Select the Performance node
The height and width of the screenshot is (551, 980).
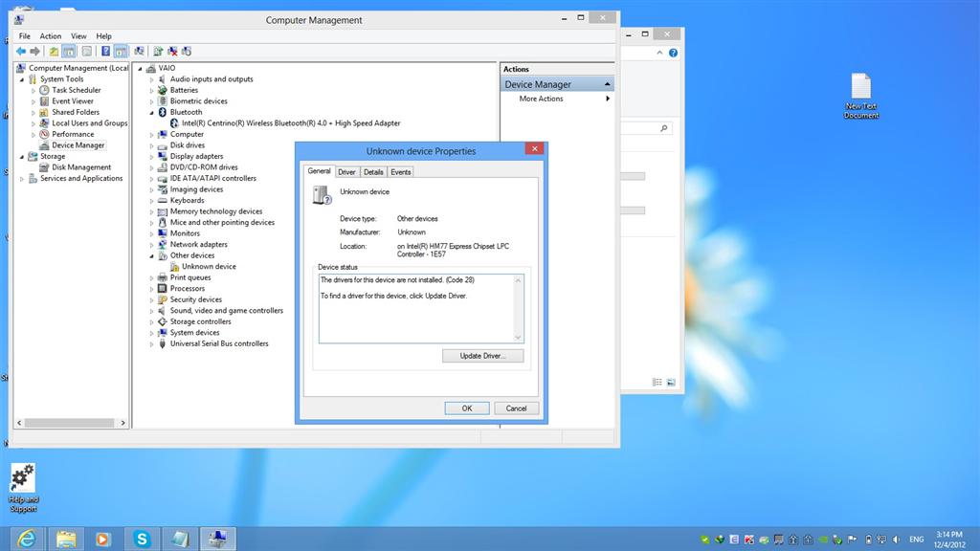pyautogui.click(x=73, y=134)
